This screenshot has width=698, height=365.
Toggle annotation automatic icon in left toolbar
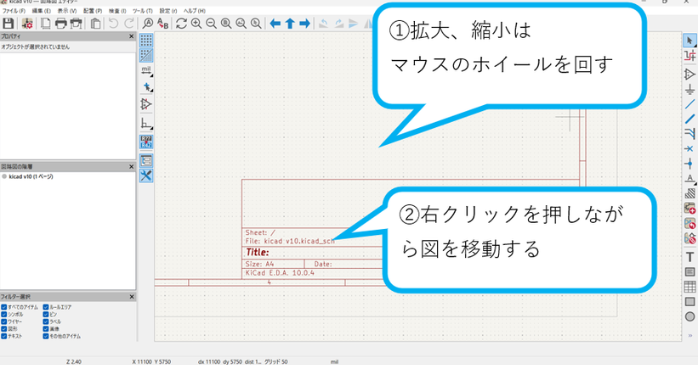pyautogui.click(x=146, y=142)
